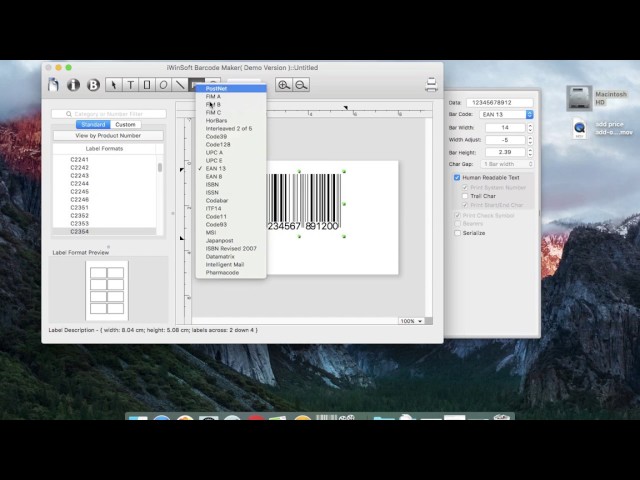Enable the Serialize checkbox
The height and width of the screenshot is (480, 640).
(457, 233)
